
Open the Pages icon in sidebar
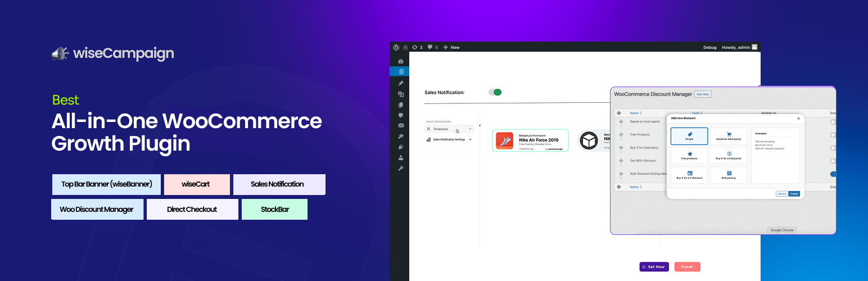click(x=401, y=105)
